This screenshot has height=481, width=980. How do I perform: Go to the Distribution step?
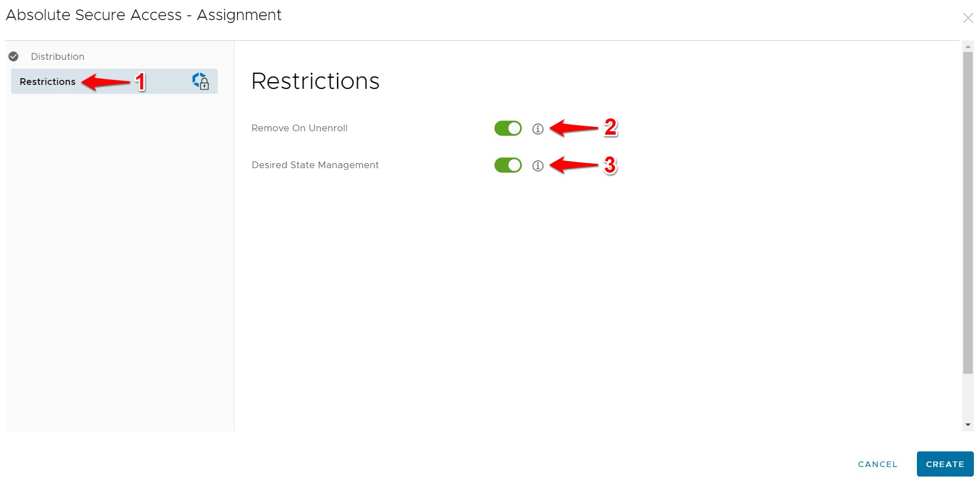tap(57, 56)
